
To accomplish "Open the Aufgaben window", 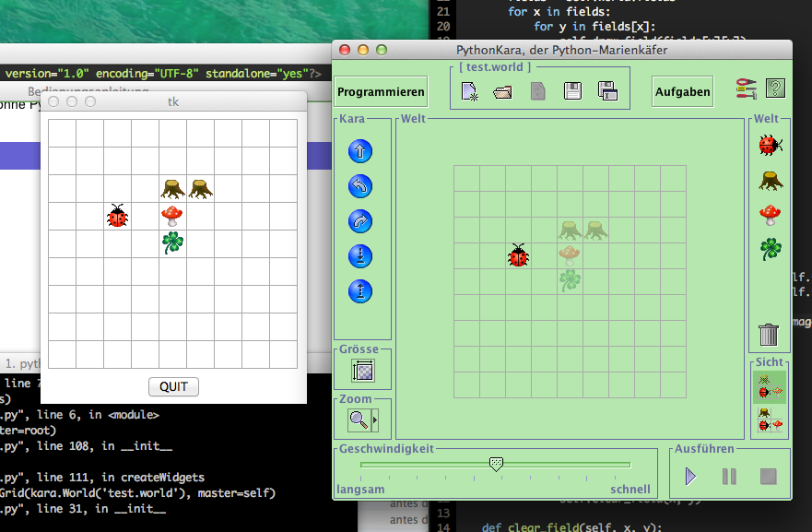I will pos(682,91).
